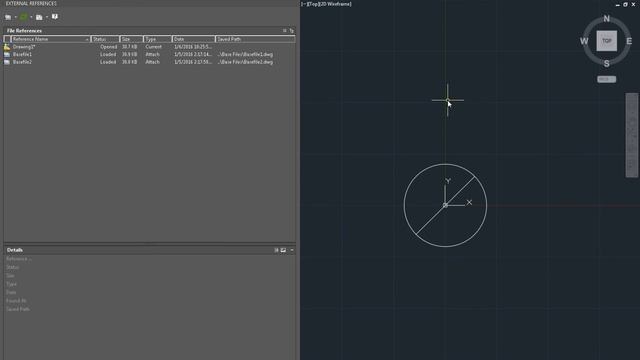Sort by the Date column header
This screenshot has height=360, width=640.
(x=193, y=39)
